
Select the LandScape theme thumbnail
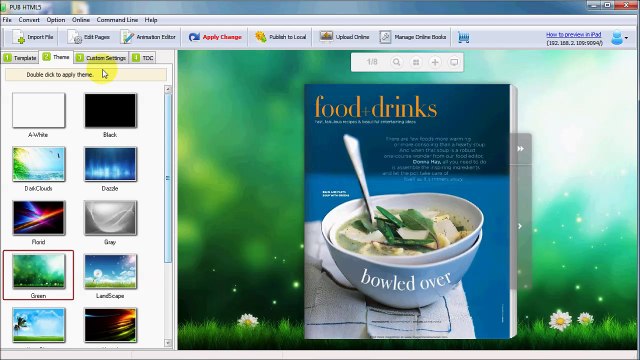[110, 271]
